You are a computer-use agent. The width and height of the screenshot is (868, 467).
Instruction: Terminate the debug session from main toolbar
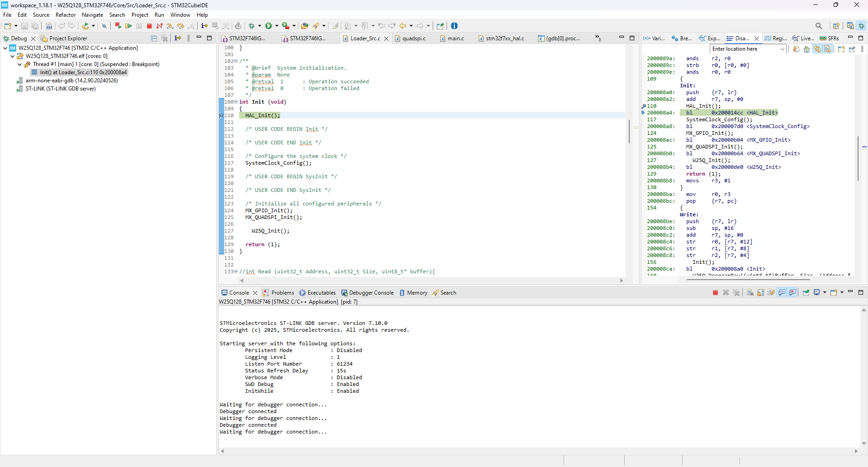tap(149, 26)
